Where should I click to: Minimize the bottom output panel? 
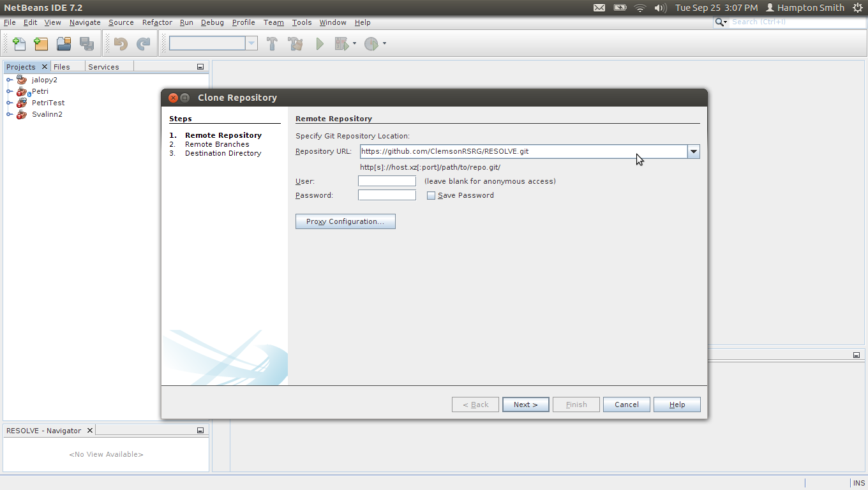coord(857,355)
